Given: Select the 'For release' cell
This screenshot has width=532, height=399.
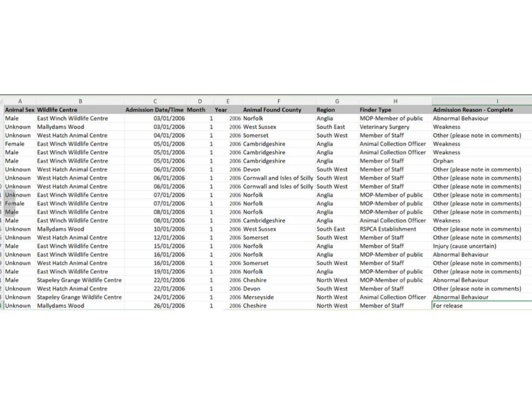Looking at the screenshot, I should point(482,306).
